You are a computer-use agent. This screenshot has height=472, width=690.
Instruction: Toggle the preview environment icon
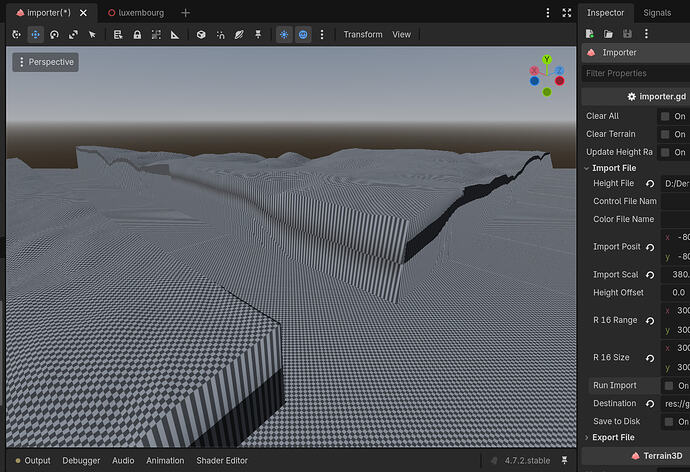[303, 34]
